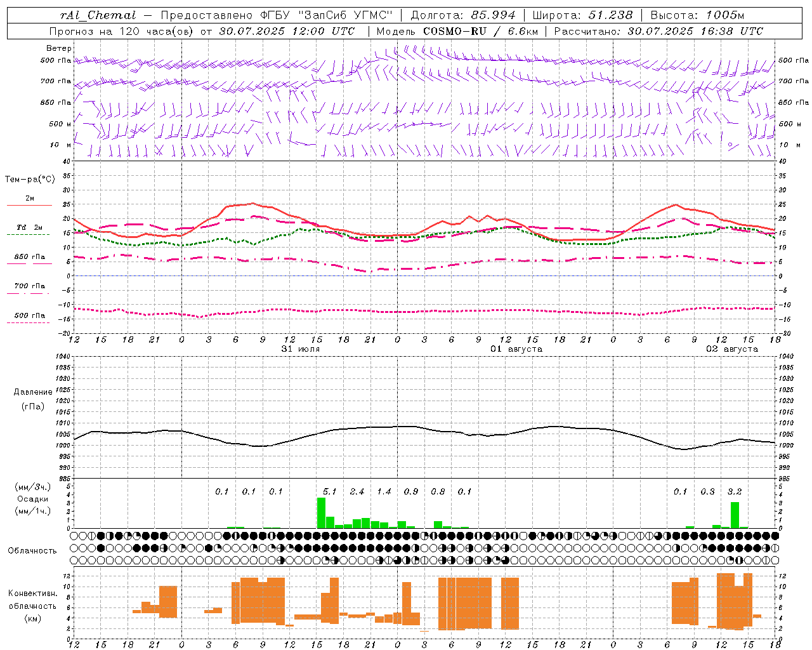
Task: Click the Ветер wind panel label
Action: pyautogui.click(x=59, y=48)
